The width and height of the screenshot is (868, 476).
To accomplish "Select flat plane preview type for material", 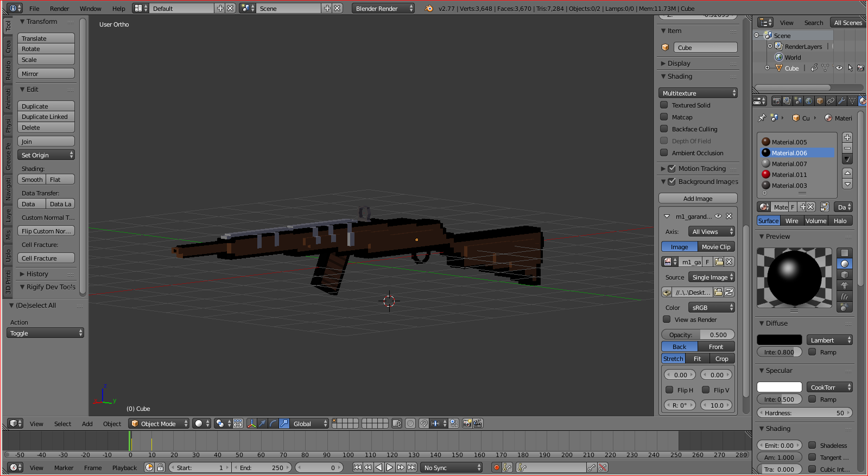I will [x=845, y=253].
